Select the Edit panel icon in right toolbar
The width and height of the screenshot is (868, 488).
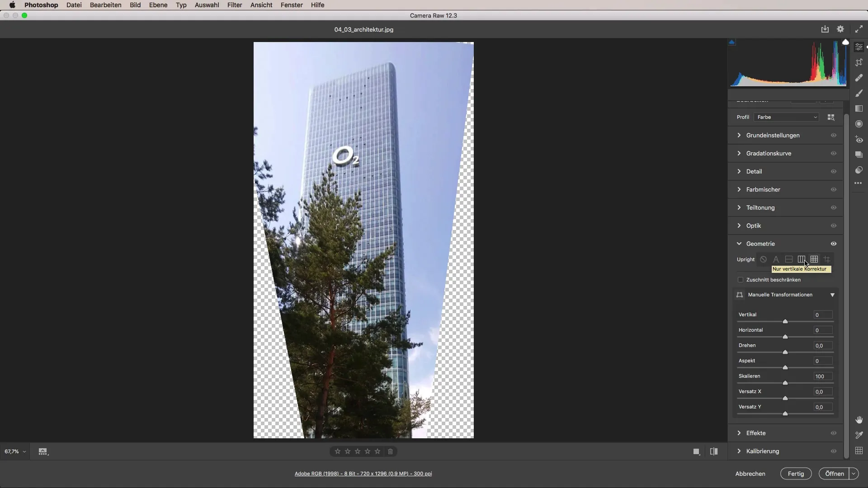(x=859, y=47)
